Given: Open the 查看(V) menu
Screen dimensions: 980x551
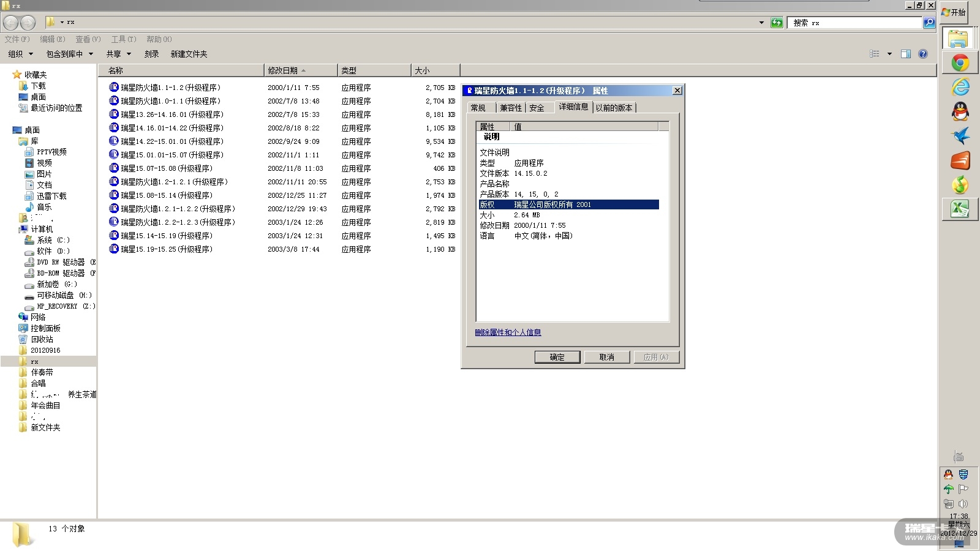Looking at the screenshot, I should tap(88, 39).
